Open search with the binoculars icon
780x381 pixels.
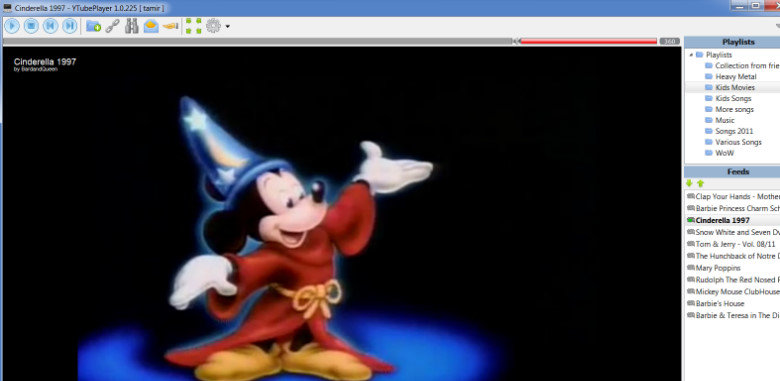pyautogui.click(x=132, y=26)
